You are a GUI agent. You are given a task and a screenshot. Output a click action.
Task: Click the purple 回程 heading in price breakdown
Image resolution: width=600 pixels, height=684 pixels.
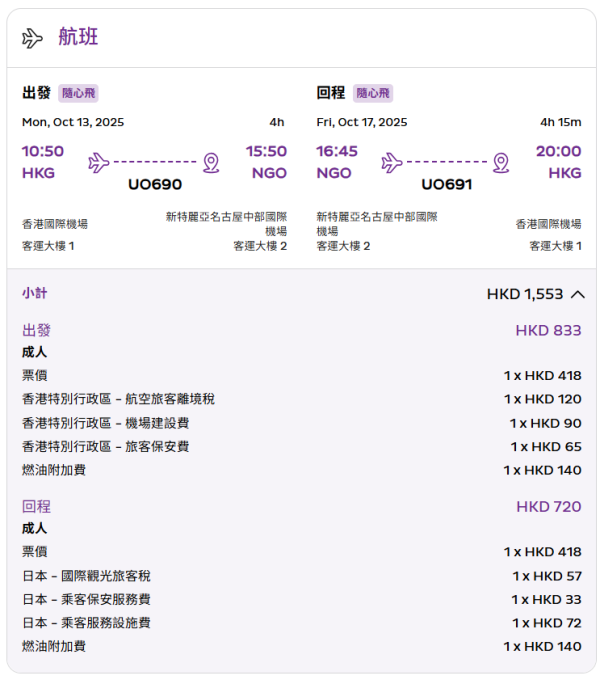point(36,506)
